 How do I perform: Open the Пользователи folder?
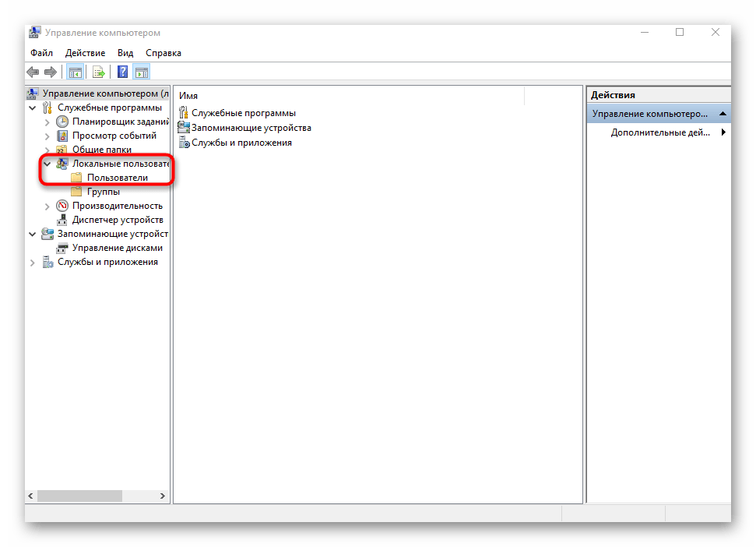(117, 178)
